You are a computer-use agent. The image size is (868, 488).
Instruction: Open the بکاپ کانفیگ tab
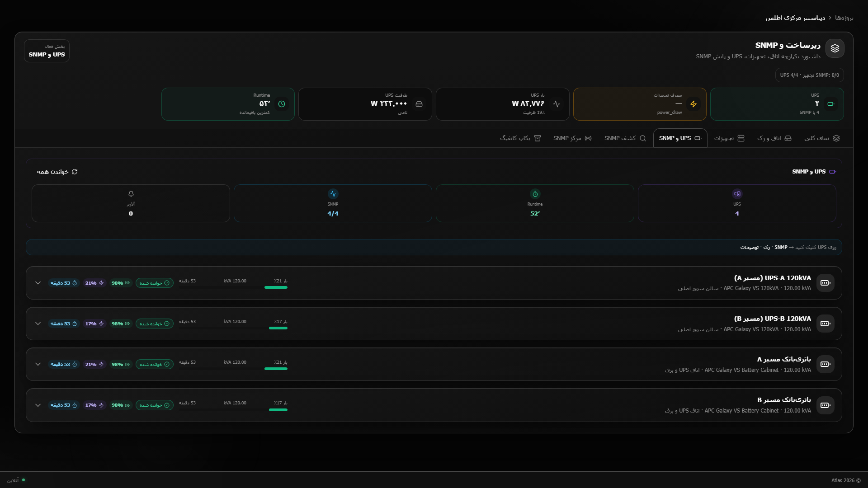pos(520,138)
